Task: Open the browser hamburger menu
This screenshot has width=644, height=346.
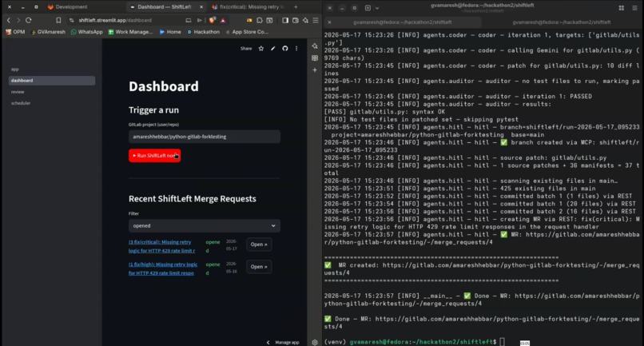Action: tap(316, 20)
